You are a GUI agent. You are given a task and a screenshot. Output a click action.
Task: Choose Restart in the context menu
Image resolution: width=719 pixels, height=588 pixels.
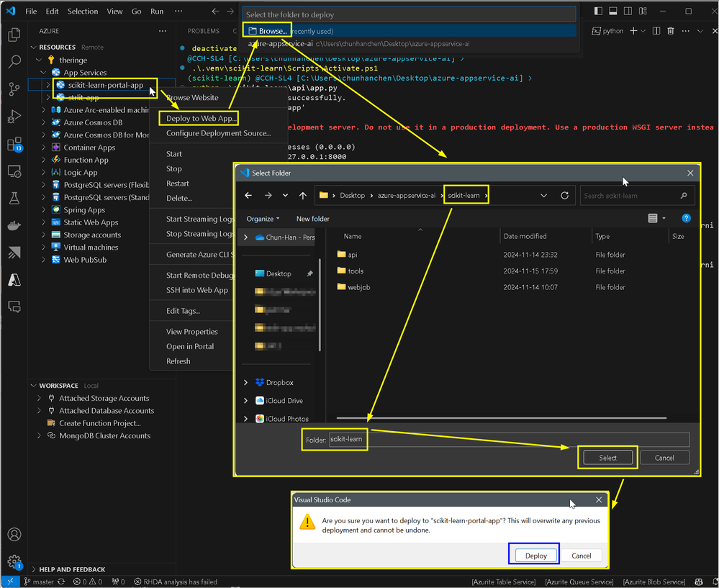(178, 184)
